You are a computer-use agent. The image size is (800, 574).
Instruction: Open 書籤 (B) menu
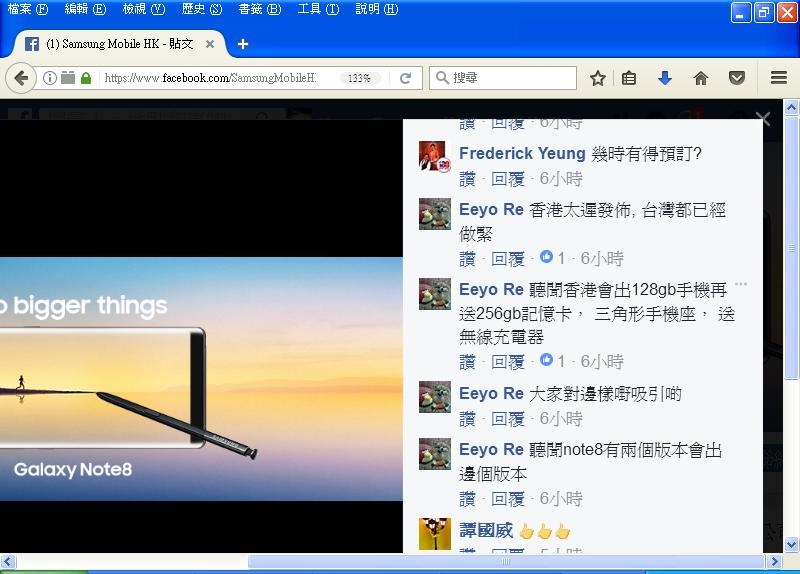(x=260, y=9)
